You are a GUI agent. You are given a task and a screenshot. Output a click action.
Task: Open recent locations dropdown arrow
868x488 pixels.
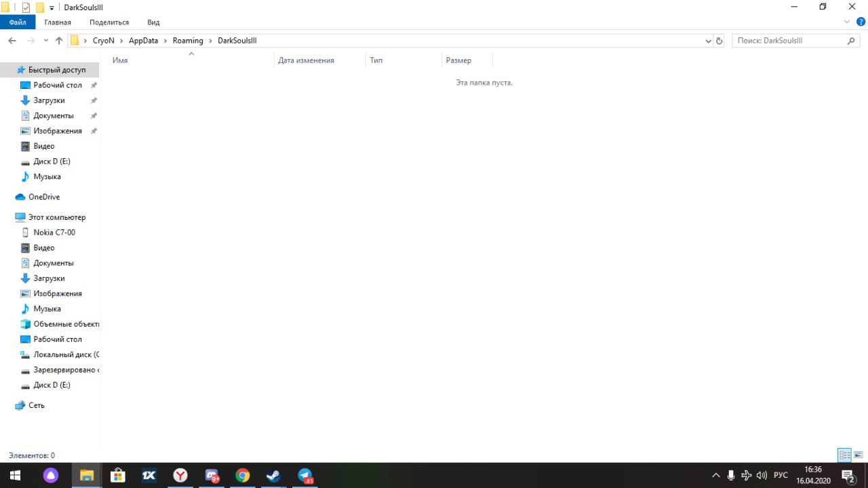[x=45, y=41]
